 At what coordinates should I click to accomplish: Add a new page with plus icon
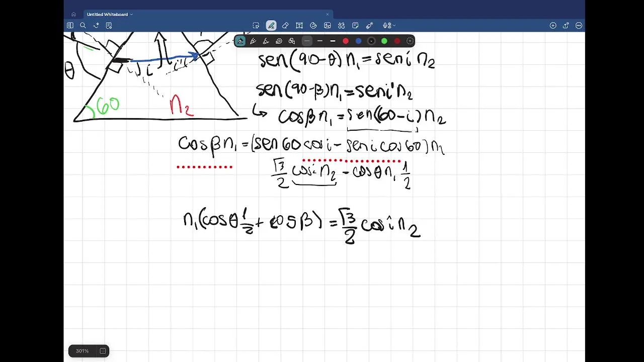coord(553,26)
